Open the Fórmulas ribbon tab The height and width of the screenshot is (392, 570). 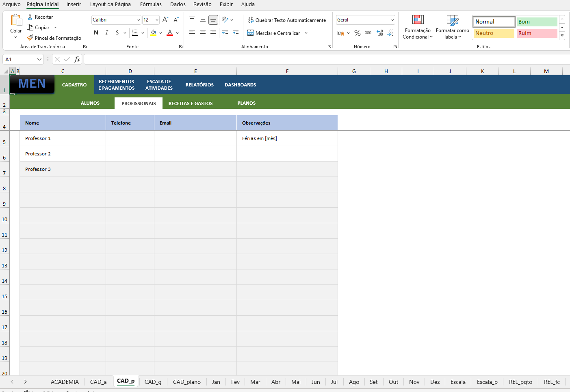151,4
